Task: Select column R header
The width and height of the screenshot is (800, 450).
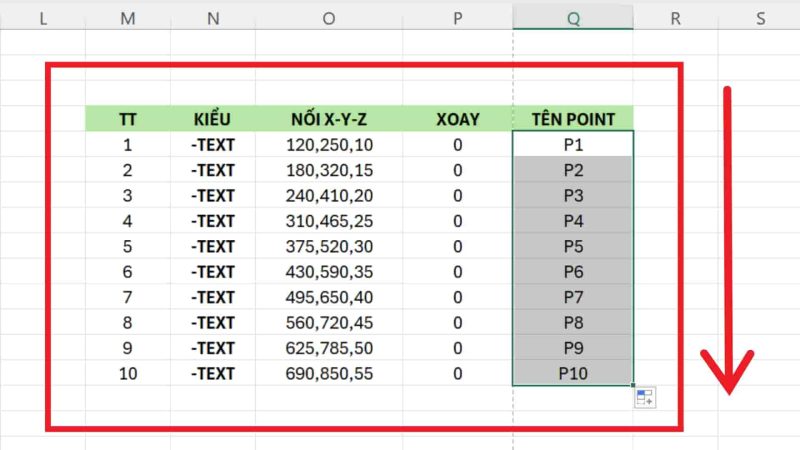Action: [676, 18]
